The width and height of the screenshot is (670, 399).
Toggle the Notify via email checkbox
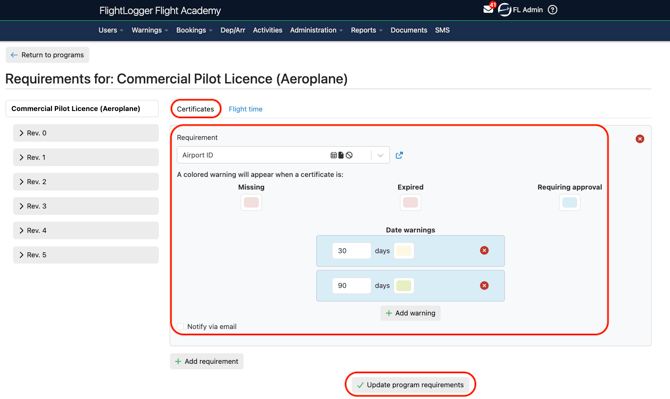click(x=180, y=326)
